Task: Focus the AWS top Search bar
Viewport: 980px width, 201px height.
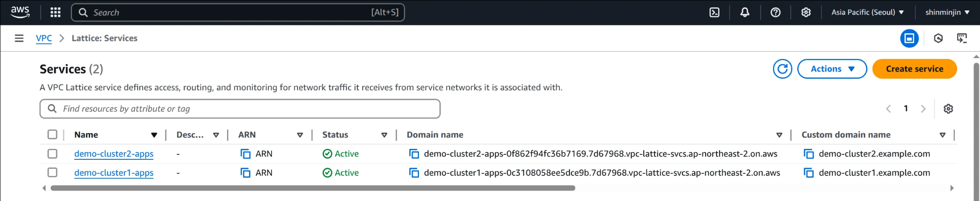Action: coord(238,12)
